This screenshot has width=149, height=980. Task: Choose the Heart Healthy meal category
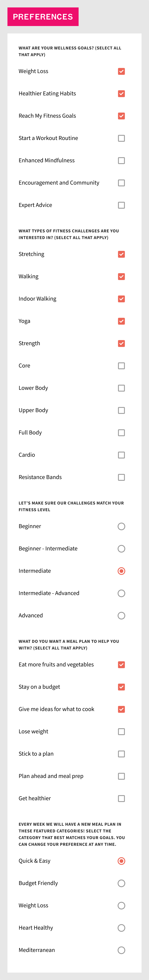121,928
